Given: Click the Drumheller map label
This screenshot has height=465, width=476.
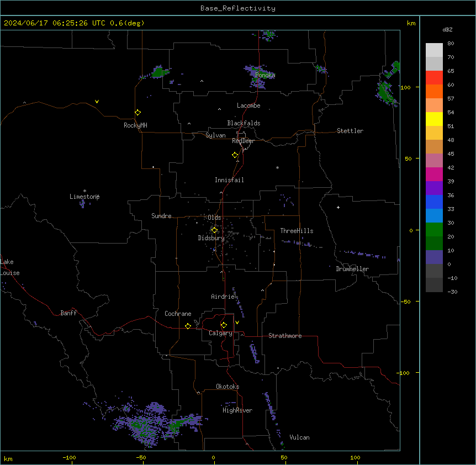Looking at the screenshot, I should (352, 269).
